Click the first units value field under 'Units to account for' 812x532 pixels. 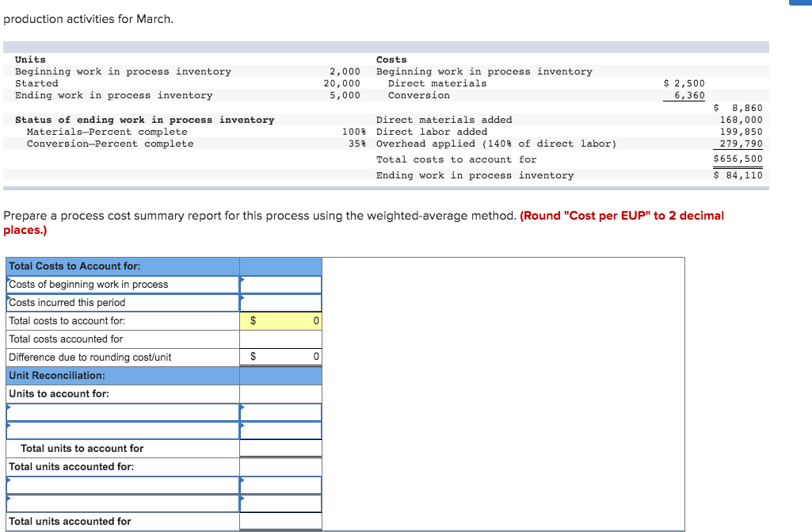coord(280,412)
